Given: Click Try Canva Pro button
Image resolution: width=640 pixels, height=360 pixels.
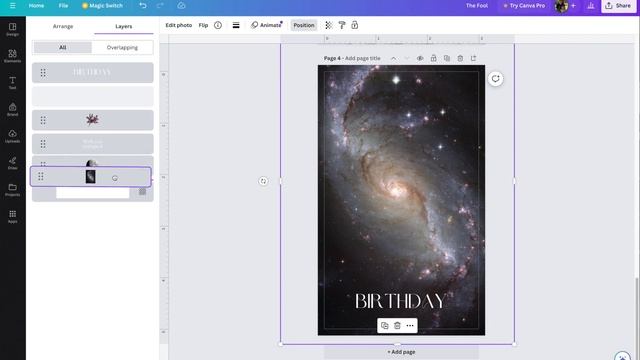Looking at the screenshot, I should (x=524, y=6).
